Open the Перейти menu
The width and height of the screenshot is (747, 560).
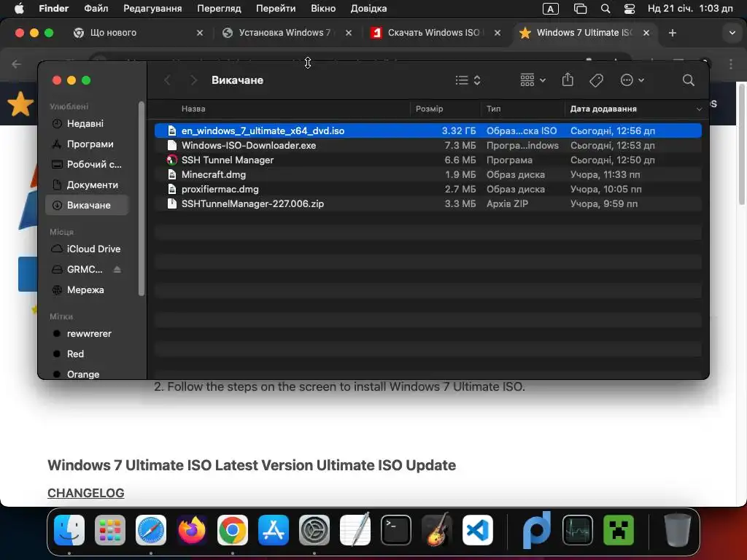tap(276, 9)
